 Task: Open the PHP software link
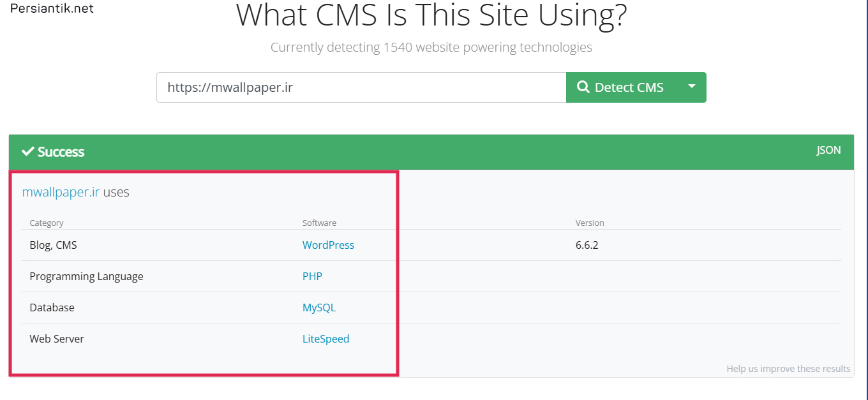pyautogui.click(x=312, y=276)
